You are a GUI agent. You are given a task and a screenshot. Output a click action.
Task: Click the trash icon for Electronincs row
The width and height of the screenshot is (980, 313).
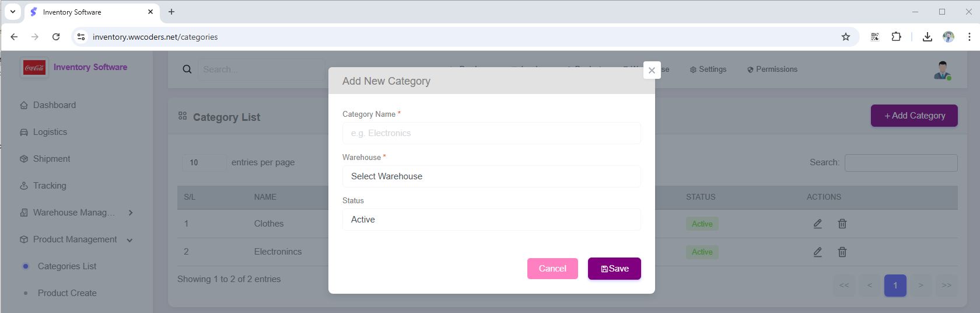coord(842,252)
